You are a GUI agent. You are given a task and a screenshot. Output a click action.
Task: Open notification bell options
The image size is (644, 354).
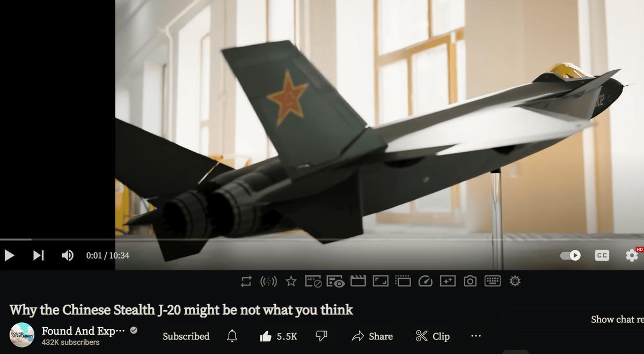[x=232, y=336]
